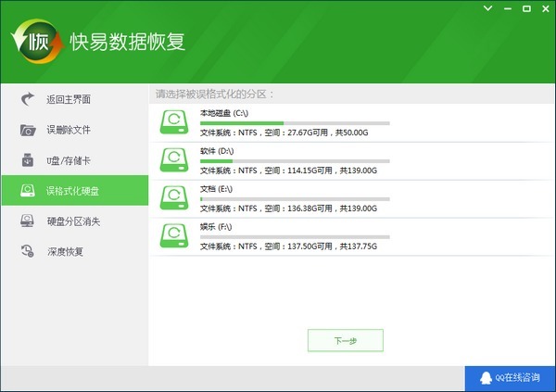Open the 深度恢复 menu entry
The width and height of the screenshot is (556, 392).
(75, 251)
